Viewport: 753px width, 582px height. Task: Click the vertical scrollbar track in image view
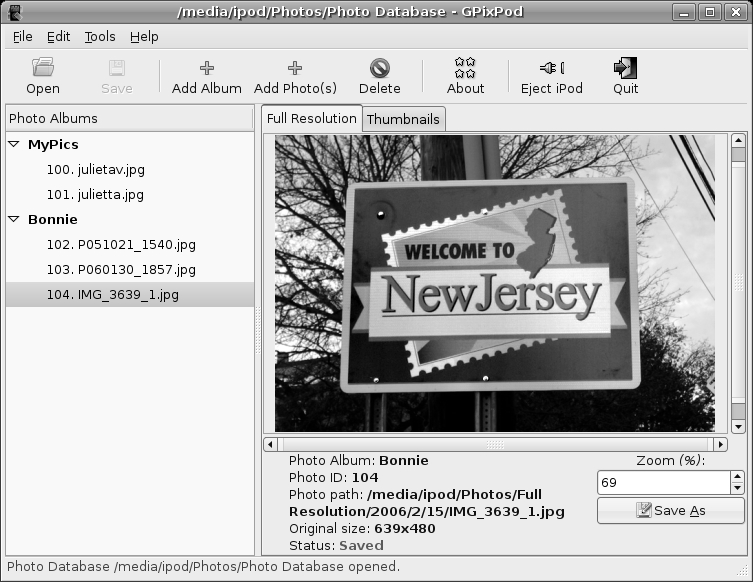point(738,283)
